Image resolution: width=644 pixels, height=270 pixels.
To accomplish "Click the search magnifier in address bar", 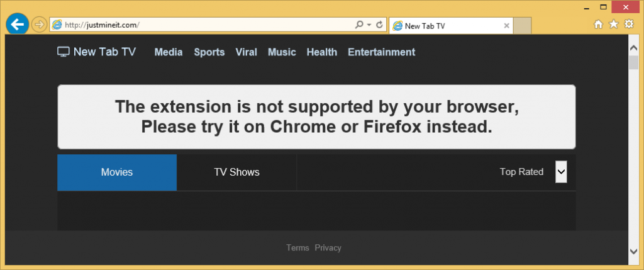I will [359, 25].
